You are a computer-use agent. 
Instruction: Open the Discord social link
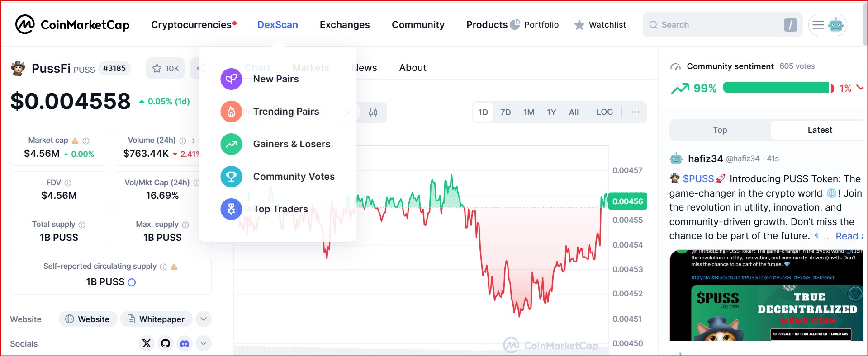[185, 343]
